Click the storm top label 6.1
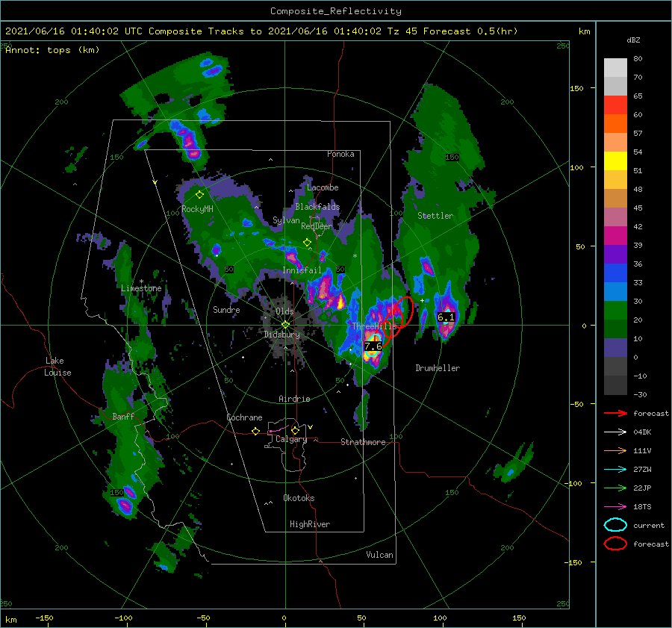The image size is (672, 628). 446,317
